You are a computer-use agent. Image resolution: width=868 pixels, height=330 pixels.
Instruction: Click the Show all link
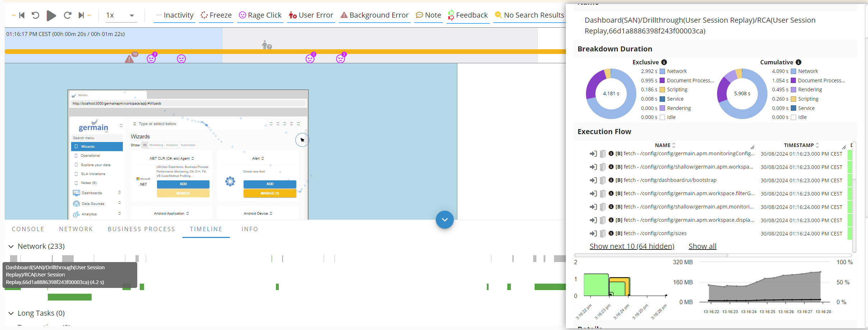[x=702, y=246]
